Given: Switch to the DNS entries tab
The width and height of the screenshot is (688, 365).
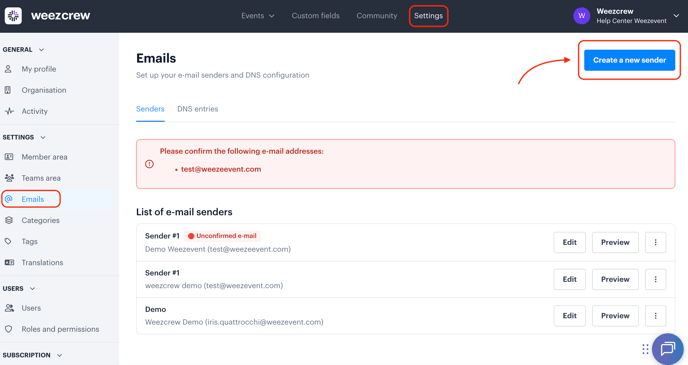Looking at the screenshot, I should [x=197, y=109].
